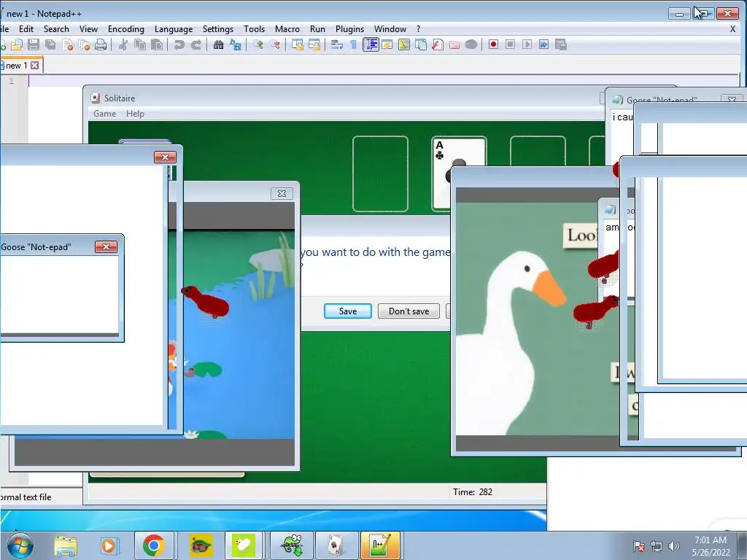Open the Function List toolbar icon

pos(438,44)
